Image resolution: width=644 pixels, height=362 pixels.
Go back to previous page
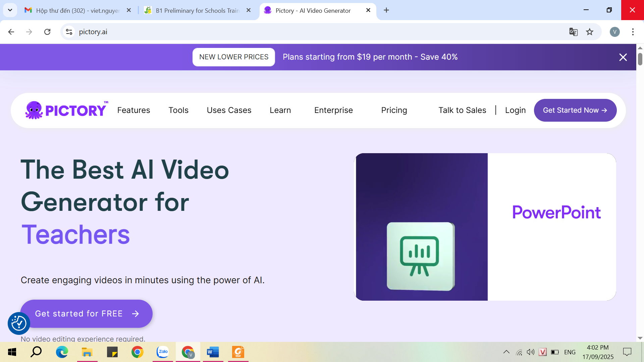11,32
